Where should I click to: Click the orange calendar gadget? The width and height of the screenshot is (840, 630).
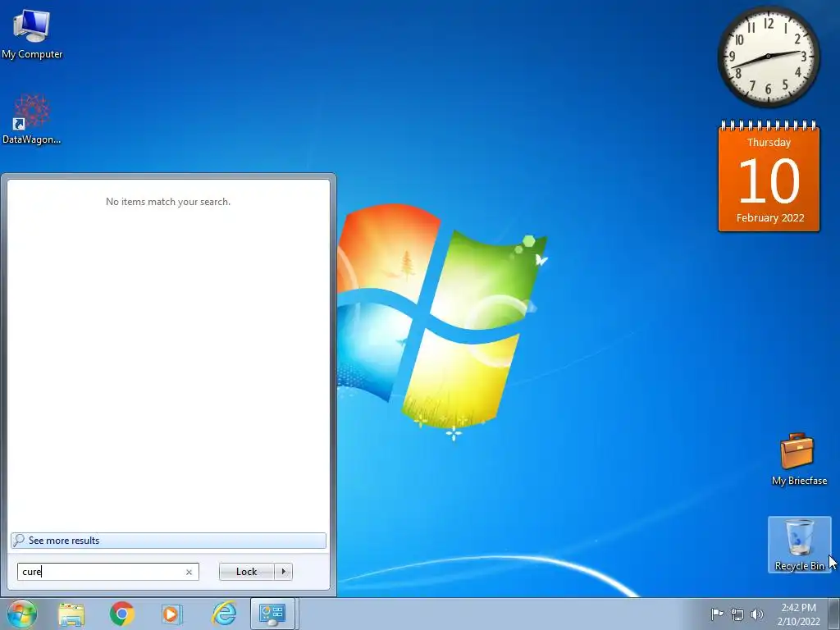pyautogui.click(x=769, y=176)
